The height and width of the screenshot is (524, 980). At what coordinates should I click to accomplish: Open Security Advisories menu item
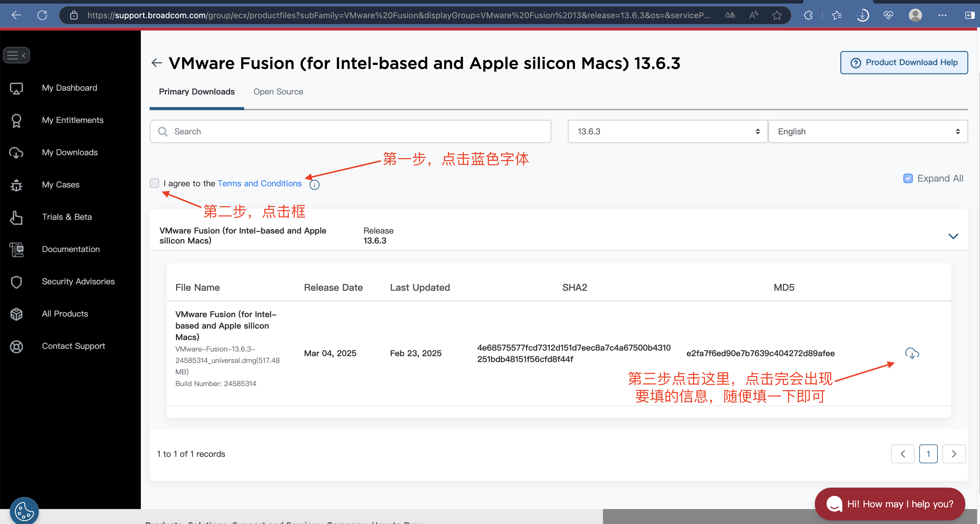coord(78,282)
